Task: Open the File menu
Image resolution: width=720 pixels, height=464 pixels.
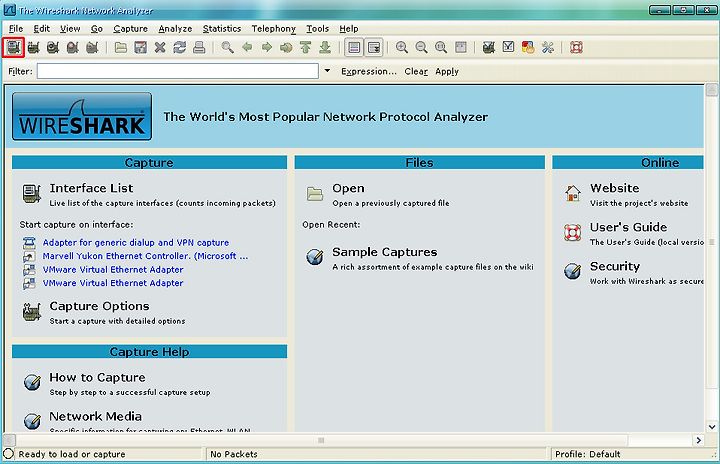Action: coord(16,28)
